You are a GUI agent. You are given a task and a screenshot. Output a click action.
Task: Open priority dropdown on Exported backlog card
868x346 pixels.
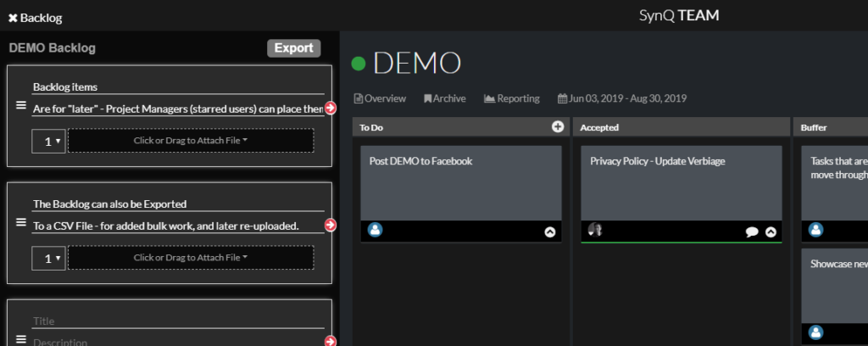point(48,258)
